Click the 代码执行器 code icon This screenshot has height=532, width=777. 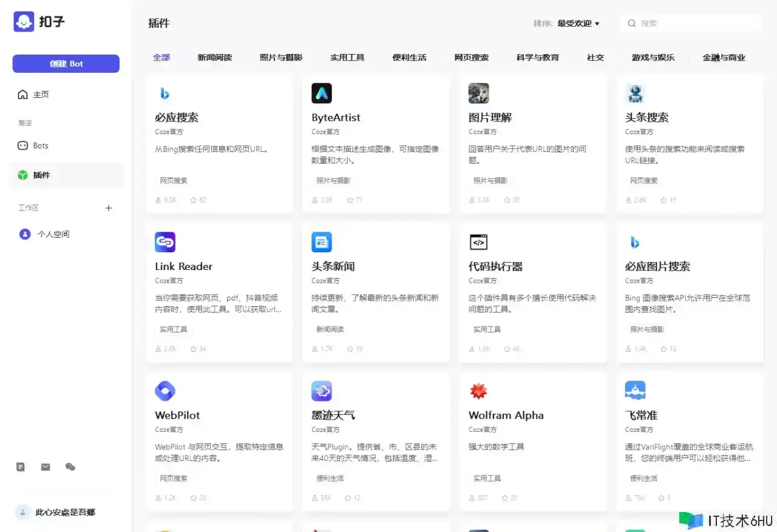click(478, 242)
